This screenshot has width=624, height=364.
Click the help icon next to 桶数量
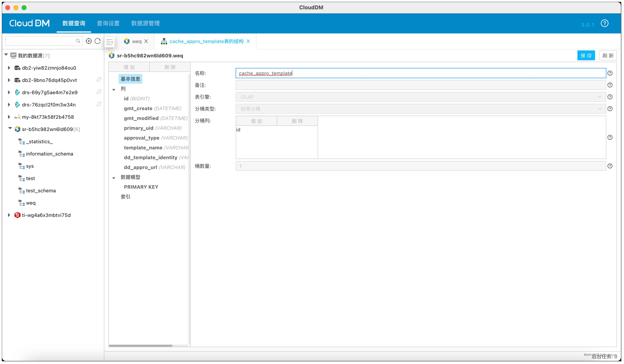tap(610, 166)
